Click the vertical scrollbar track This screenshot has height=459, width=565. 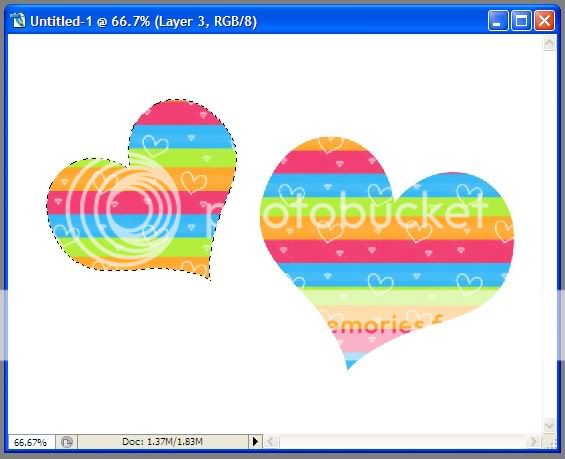coord(549,235)
